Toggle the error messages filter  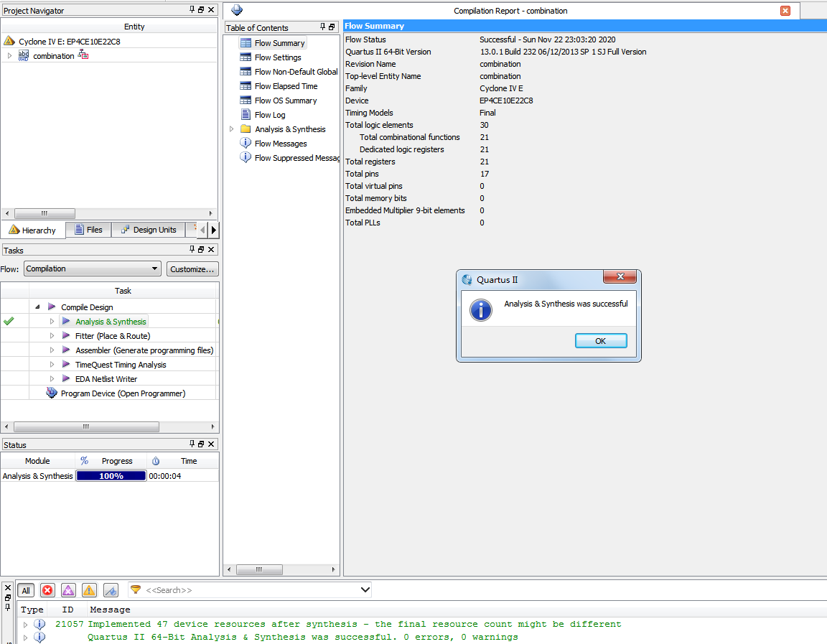coord(47,590)
